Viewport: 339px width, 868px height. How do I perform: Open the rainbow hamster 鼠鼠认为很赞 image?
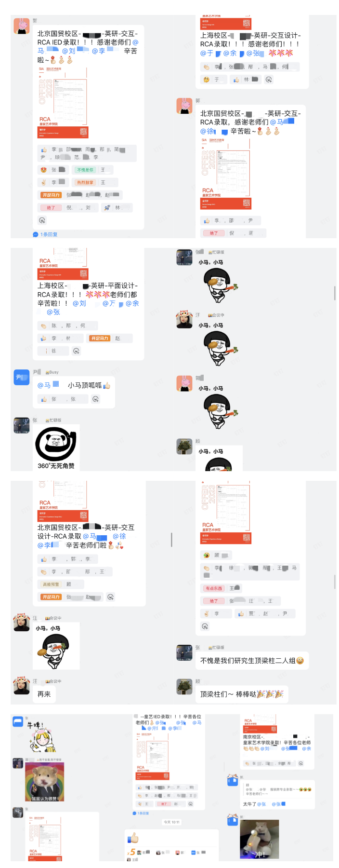(x=44, y=782)
